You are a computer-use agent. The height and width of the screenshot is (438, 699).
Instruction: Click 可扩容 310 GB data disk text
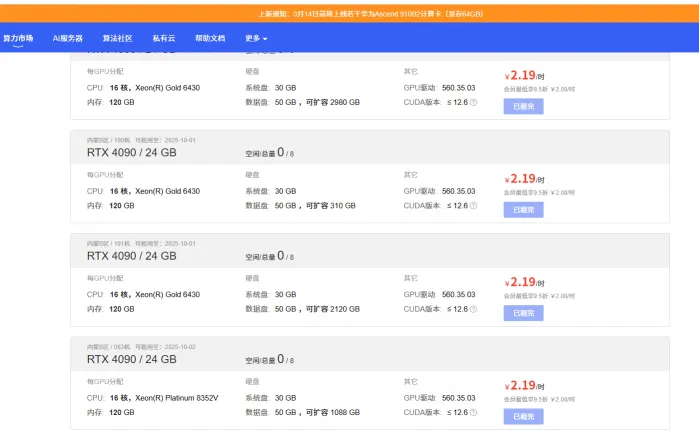click(x=331, y=206)
